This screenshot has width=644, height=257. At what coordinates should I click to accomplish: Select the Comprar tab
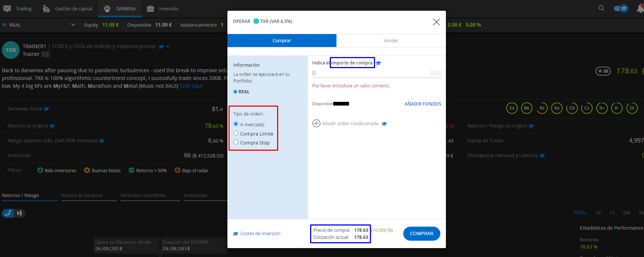click(282, 40)
